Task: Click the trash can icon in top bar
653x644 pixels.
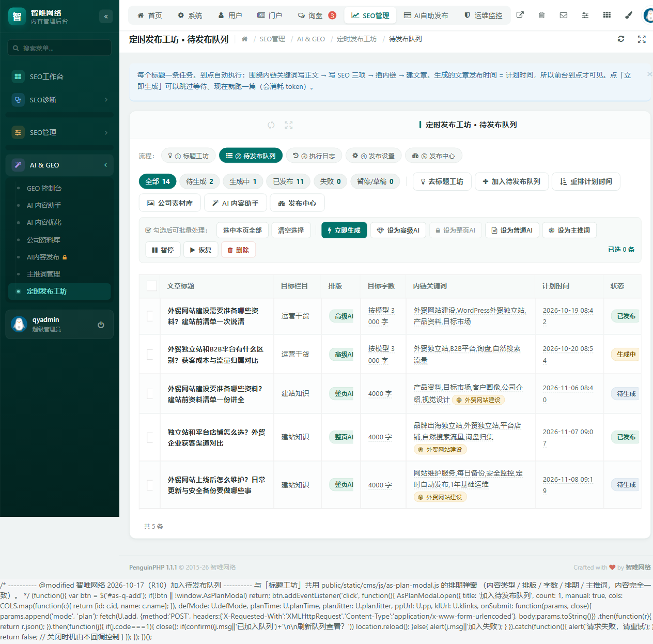Action: (542, 15)
